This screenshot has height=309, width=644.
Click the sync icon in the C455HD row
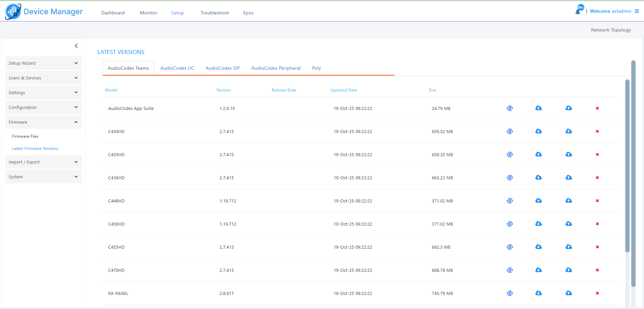509,247
